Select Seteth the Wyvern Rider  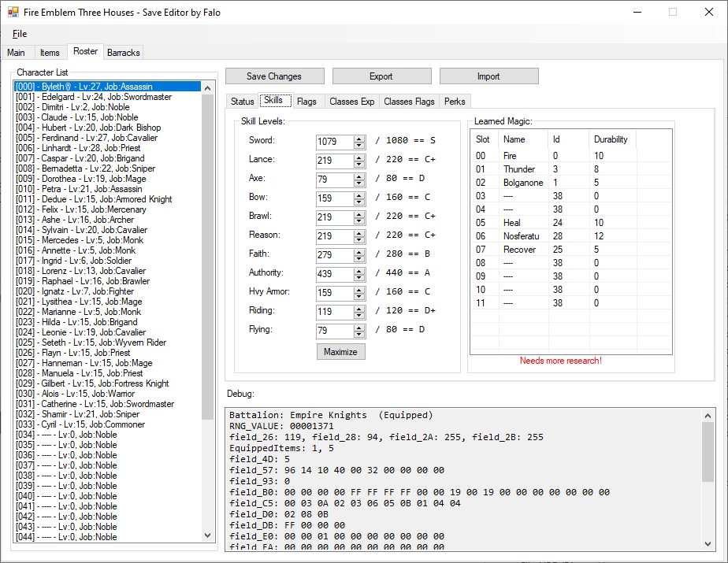point(108,343)
